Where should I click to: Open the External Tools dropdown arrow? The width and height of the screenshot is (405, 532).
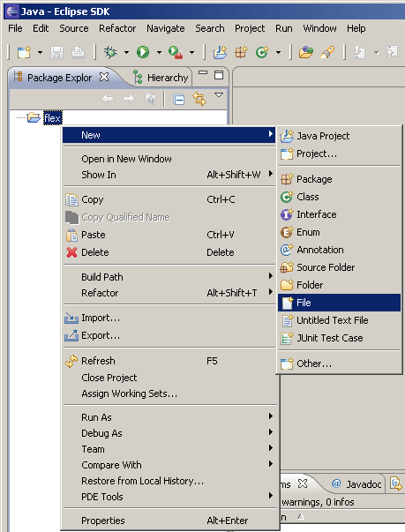(192, 52)
